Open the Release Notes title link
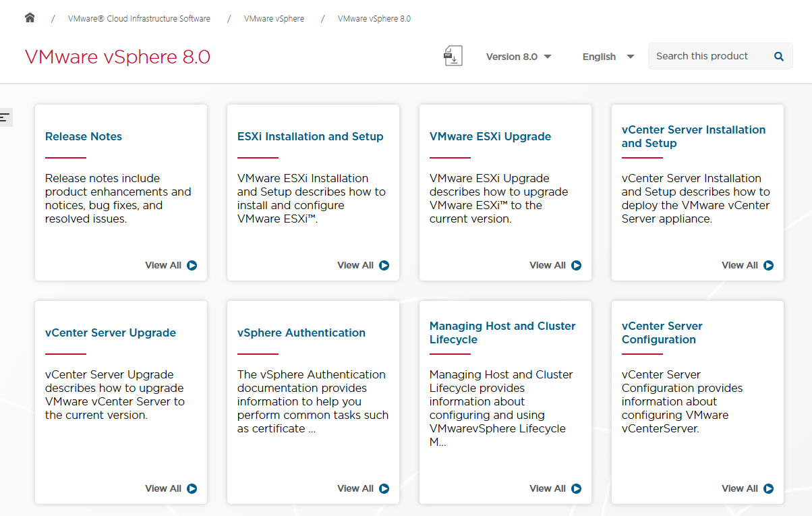Screen dimensions: 812x516 [84, 136]
